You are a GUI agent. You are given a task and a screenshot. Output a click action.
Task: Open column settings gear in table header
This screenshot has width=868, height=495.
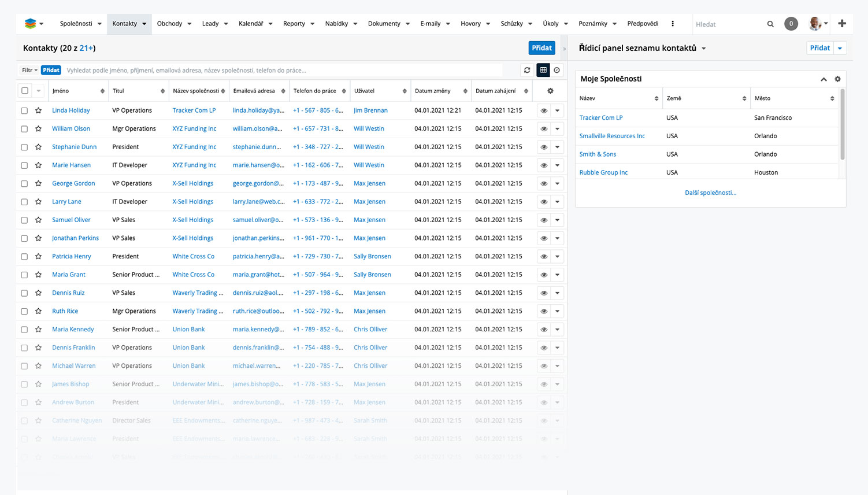[550, 91]
